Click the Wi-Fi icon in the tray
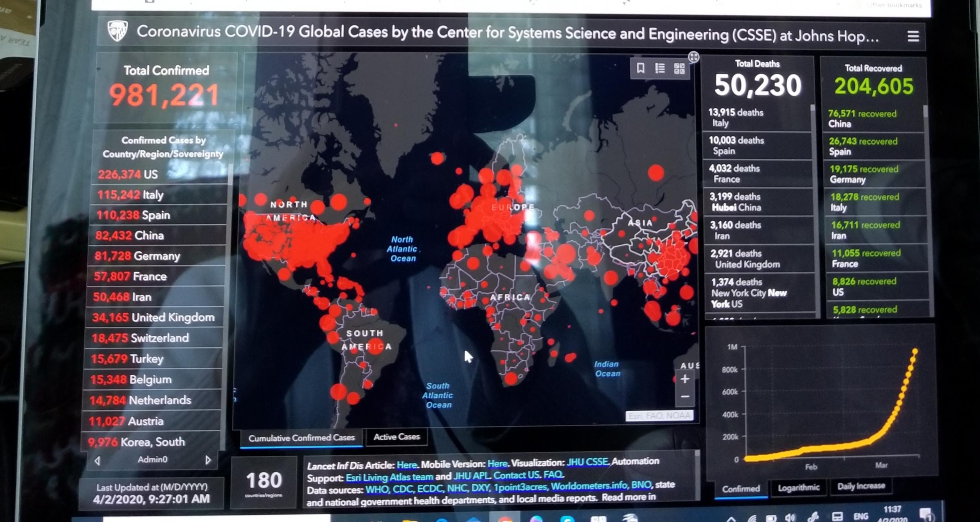The height and width of the screenshot is (522, 980). [x=751, y=518]
